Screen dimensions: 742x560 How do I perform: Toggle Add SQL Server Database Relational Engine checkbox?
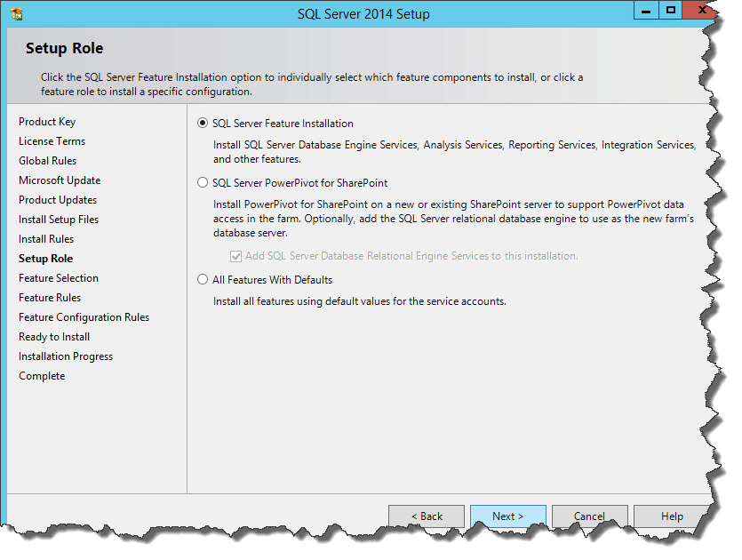coord(235,256)
